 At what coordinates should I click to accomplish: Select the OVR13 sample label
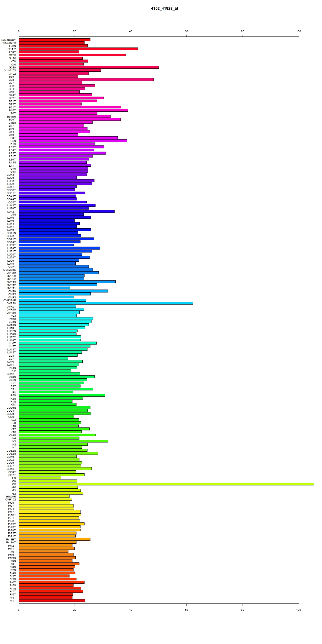pos(11,282)
